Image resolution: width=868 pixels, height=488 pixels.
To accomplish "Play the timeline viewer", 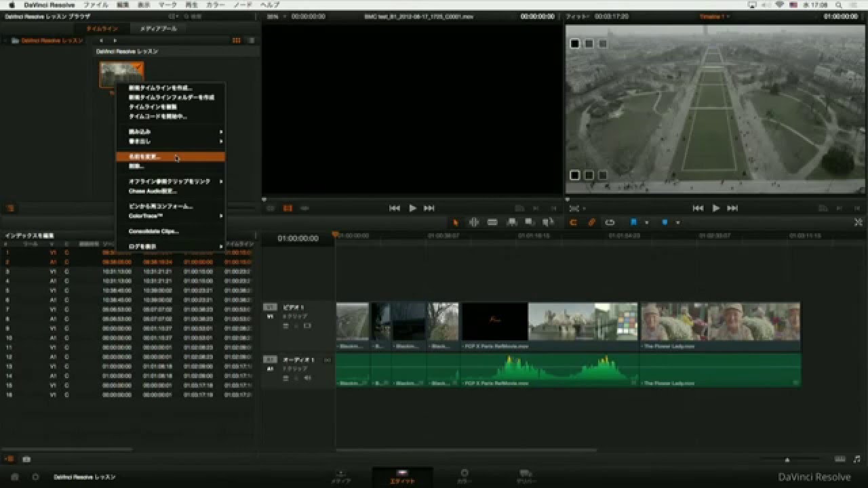I will (x=715, y=208).
